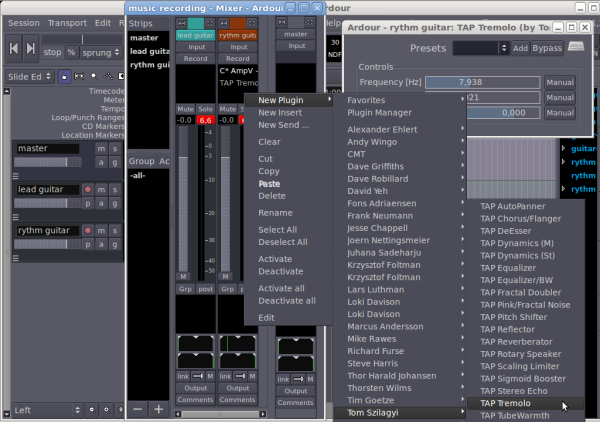The image size is (600, 422).
Task: Select the grab object tool in editor toolbar
Action: coord(64,77)
